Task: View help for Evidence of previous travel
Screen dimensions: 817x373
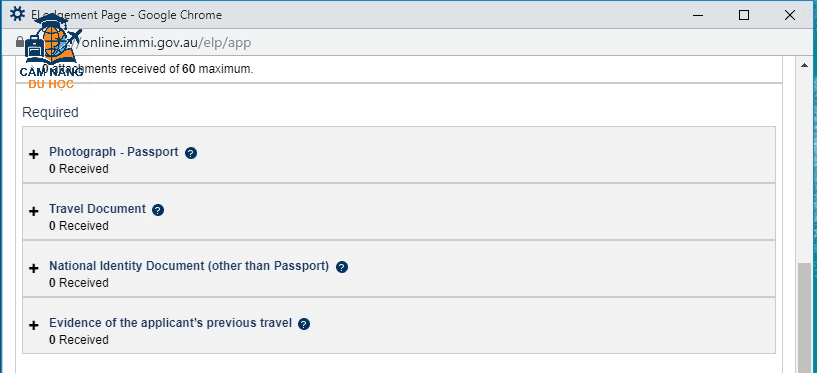Action: point(304,324)
